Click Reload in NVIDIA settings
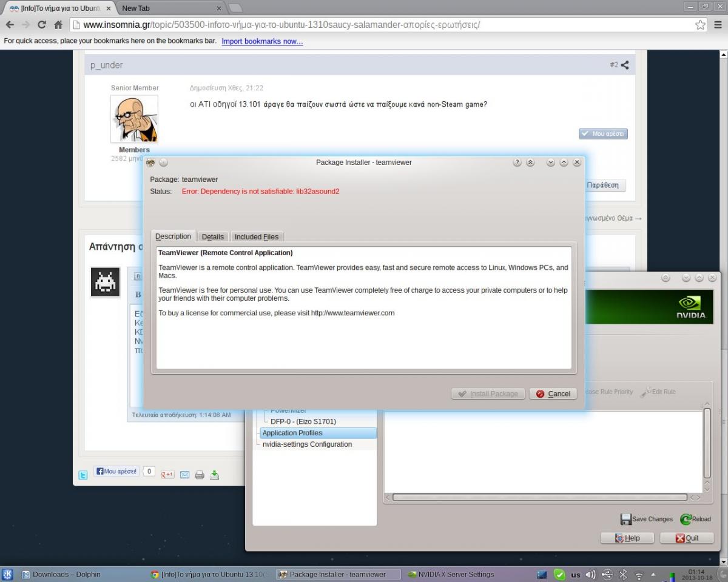The image size is (728, 582). pos(696,519)
